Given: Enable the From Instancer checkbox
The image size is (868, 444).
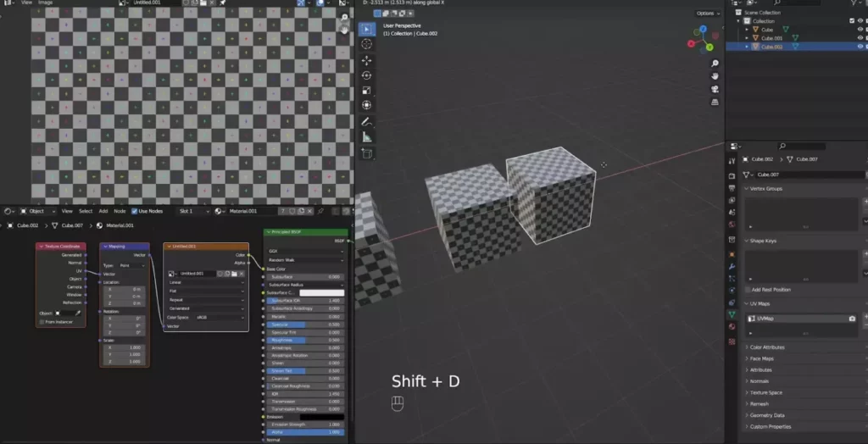Looking at the screenshot, I should click(41, 321).
